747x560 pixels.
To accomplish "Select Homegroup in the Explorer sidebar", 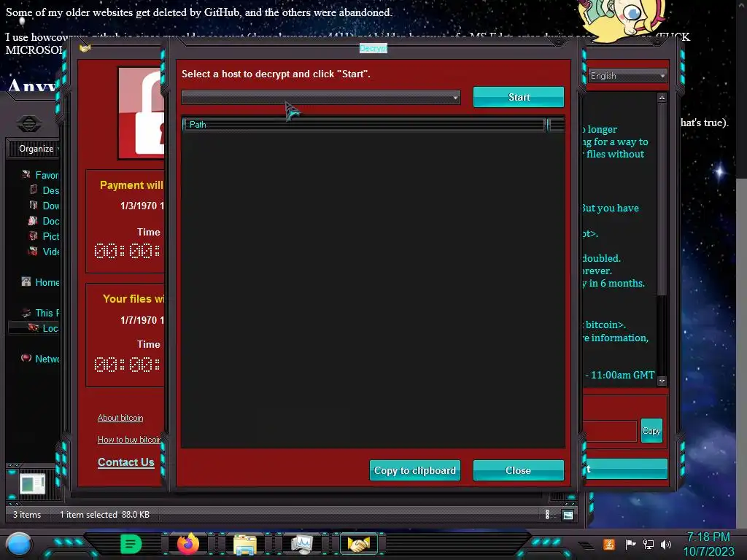I will [47, 282].
